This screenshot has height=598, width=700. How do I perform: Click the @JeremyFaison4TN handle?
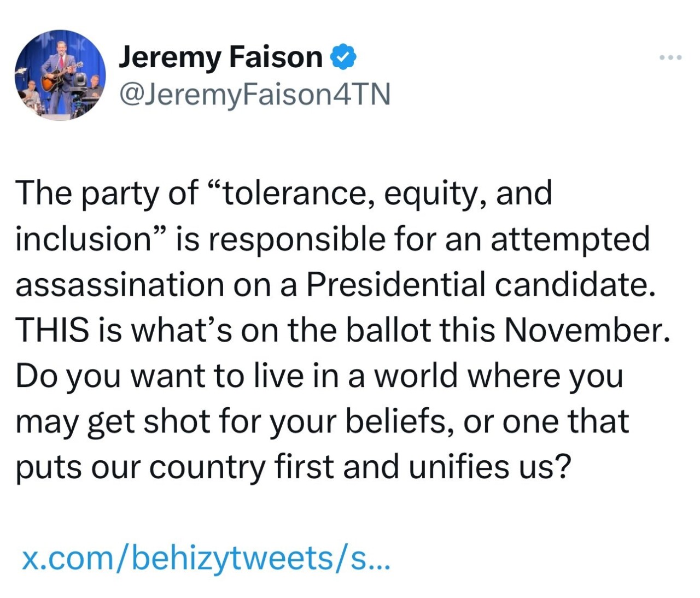point(254,93)
